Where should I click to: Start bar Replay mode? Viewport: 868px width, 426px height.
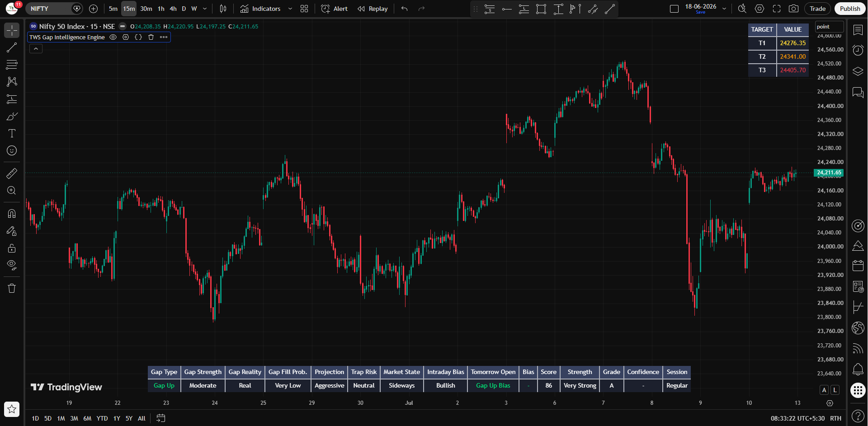tap(373, 9)
